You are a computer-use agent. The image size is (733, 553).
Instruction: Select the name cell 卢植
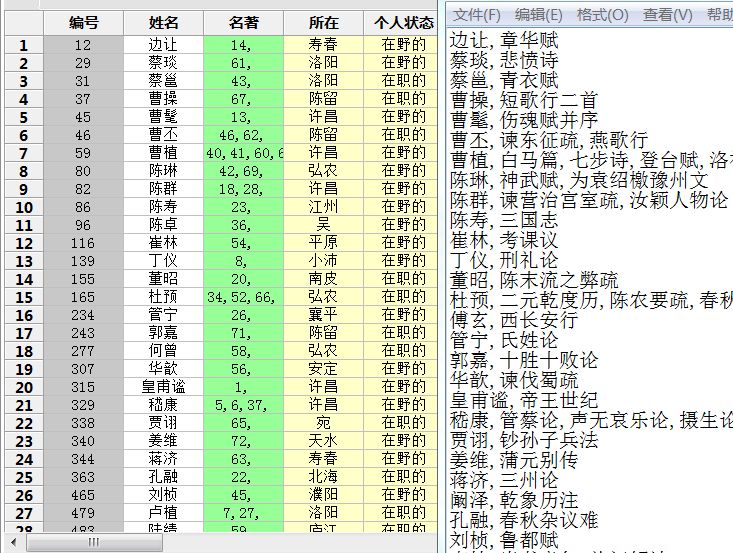[x=164, y=513]
